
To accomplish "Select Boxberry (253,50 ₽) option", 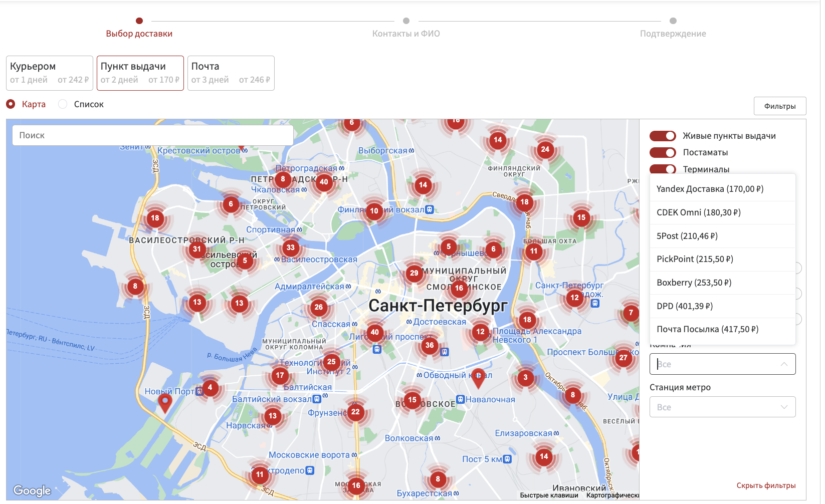I will (x=722, y=283).
